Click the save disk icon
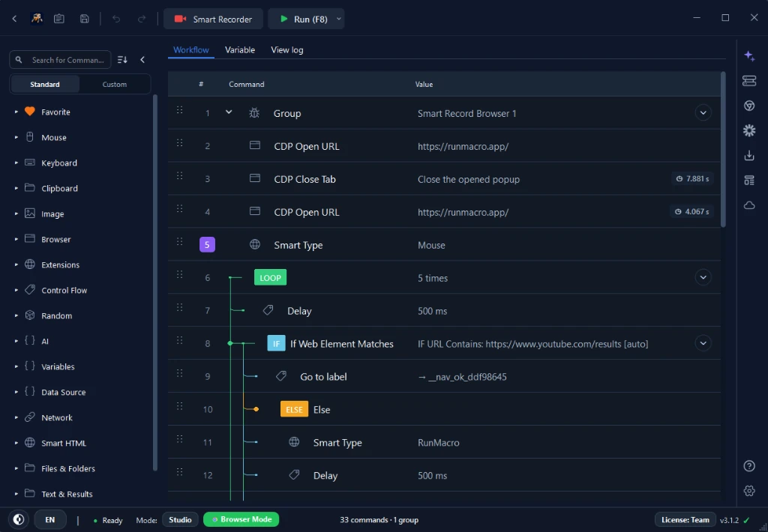 (85, 19)
